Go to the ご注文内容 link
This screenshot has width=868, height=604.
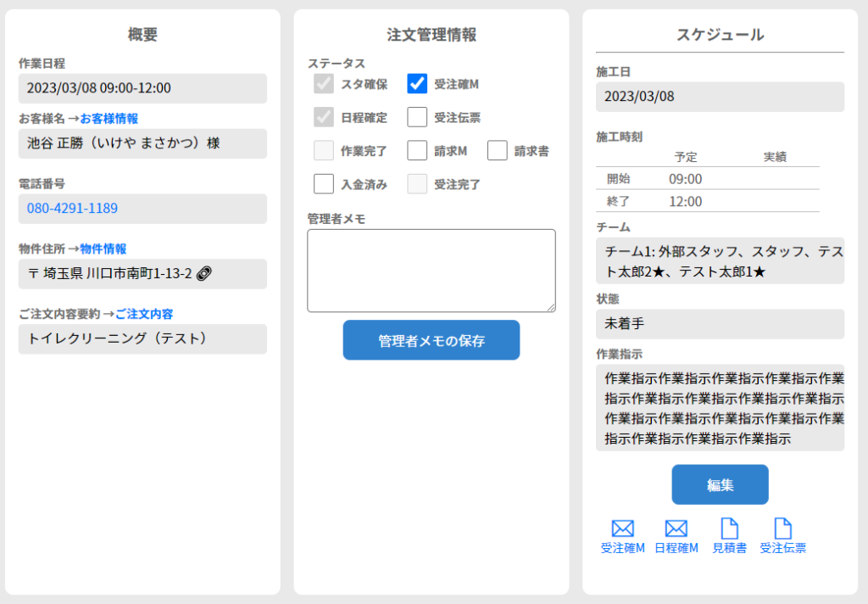144,314
